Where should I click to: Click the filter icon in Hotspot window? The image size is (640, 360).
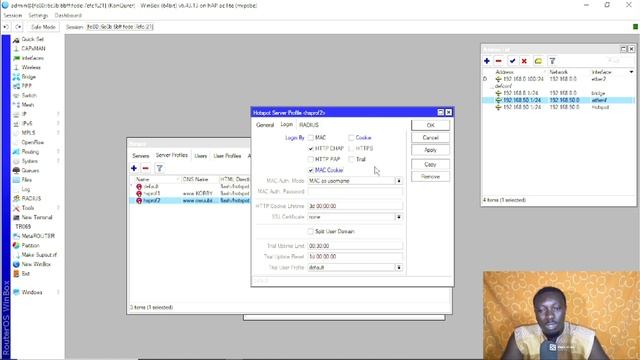click(160, 168)
